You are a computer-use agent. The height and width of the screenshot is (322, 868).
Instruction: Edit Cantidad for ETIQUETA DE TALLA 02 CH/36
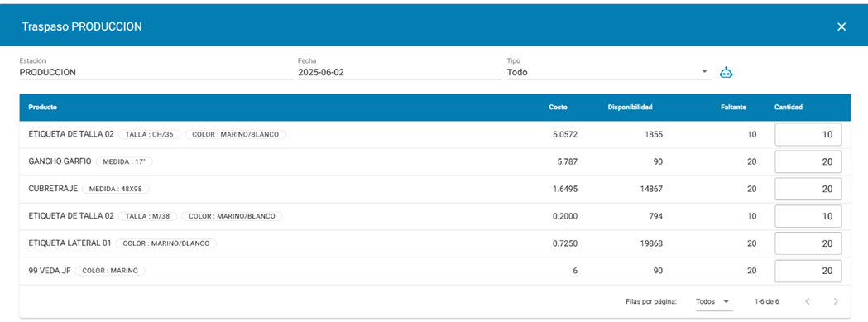(x=808, y=135)
